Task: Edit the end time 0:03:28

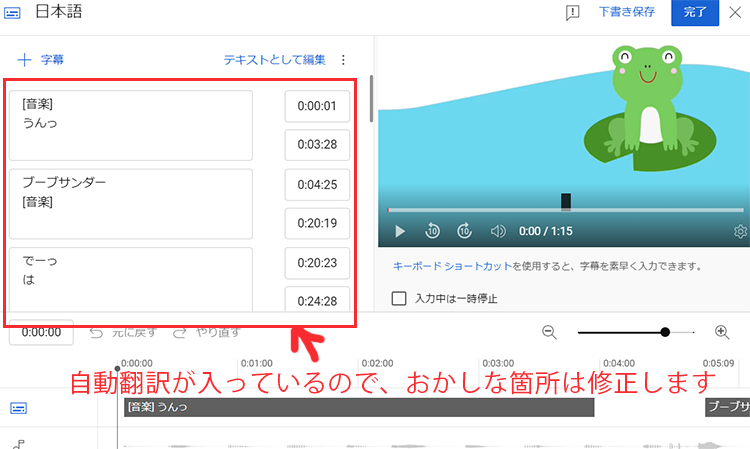Action: click(317, 144)
